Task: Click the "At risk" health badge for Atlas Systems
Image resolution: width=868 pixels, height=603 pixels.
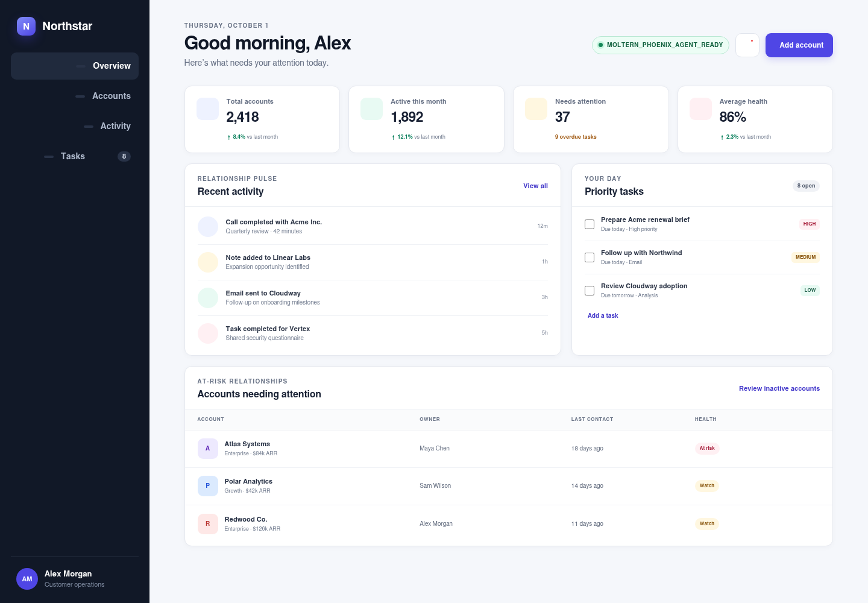Action: pos(707,448)
